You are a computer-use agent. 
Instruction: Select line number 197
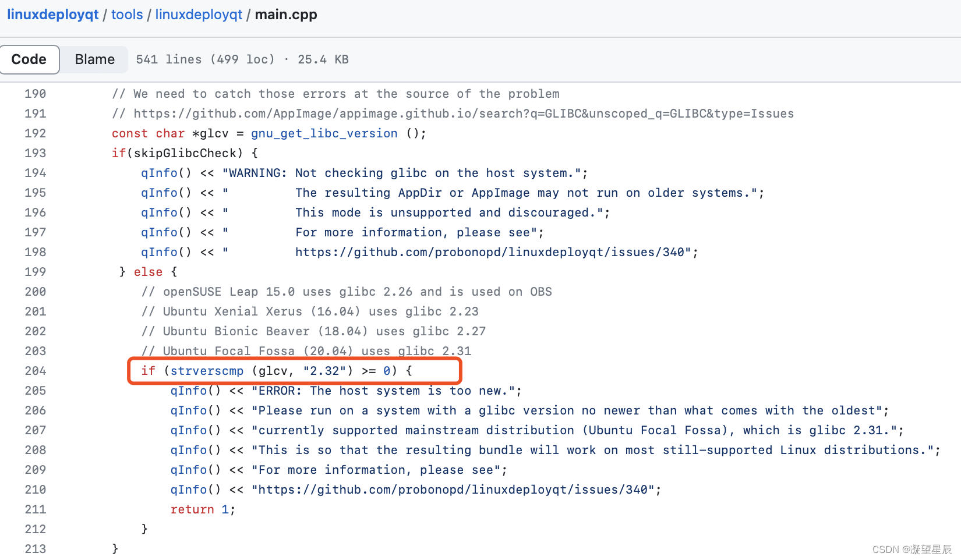click(35, 232)
